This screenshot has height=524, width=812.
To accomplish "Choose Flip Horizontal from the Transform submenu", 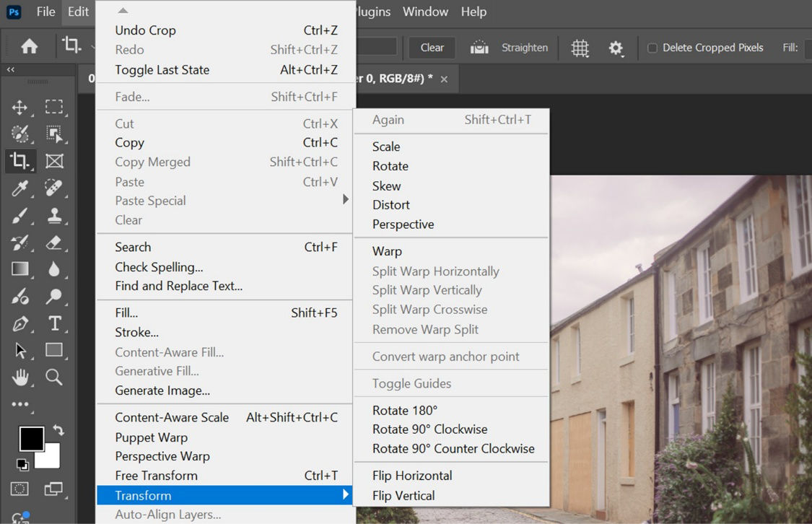I will point(411,475).
